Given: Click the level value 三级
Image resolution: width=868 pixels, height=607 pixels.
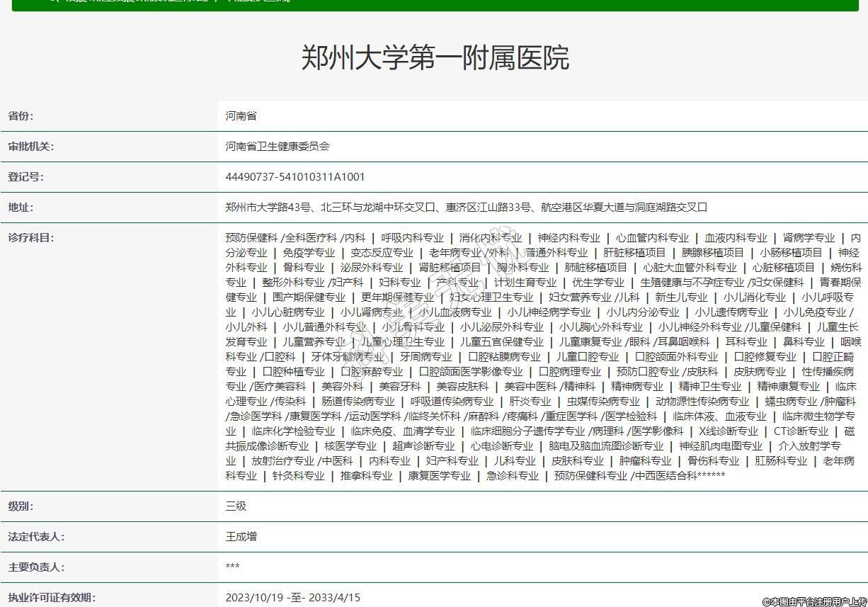Looking at the screenshot, I should pyautogui.click(x=236, y=506).
